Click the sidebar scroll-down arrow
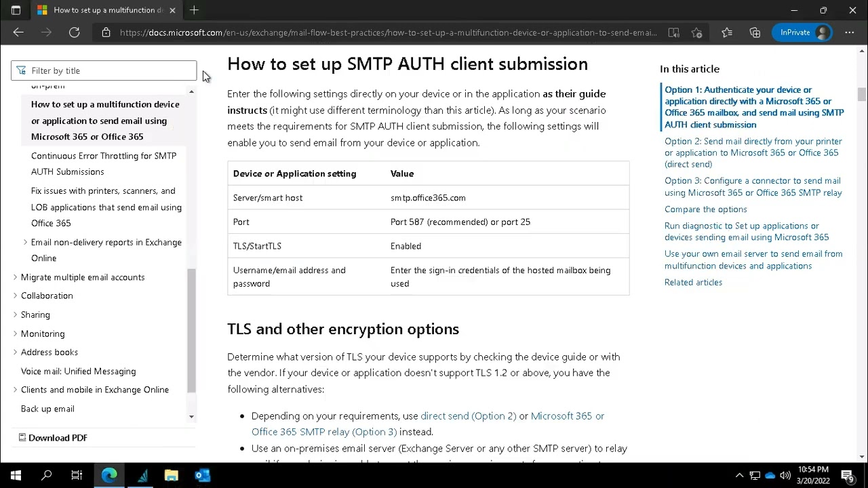Image resolution: width=868 pixels, height=488 pixels. coord(192,417)
